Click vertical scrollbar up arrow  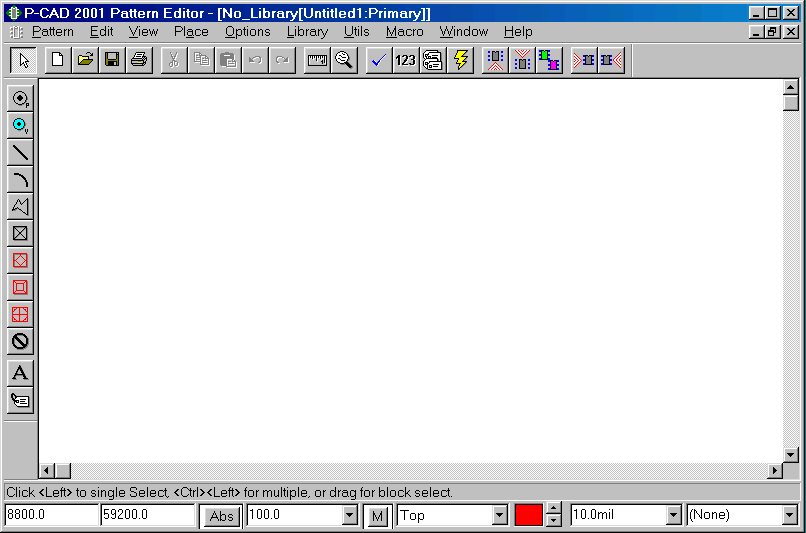(x=791, y=87)
